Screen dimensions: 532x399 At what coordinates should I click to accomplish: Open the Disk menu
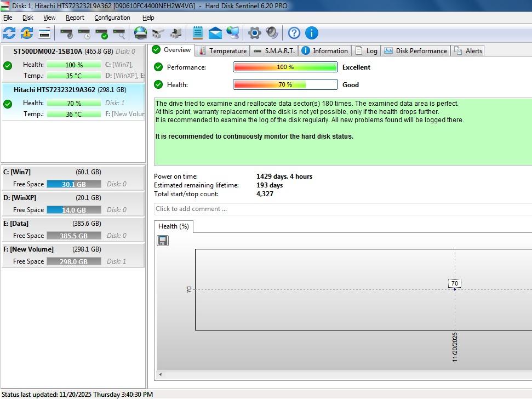tap(28, 18)
